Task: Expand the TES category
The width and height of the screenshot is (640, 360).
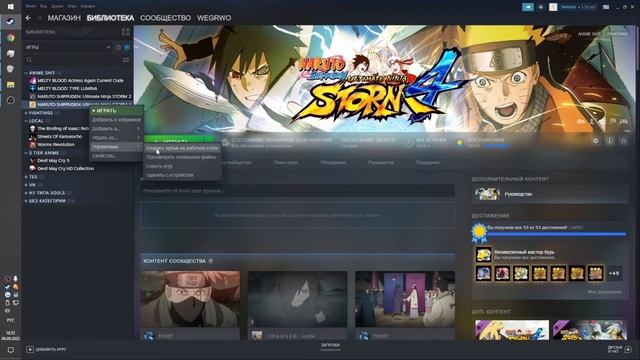Action: tap(26, 177)
